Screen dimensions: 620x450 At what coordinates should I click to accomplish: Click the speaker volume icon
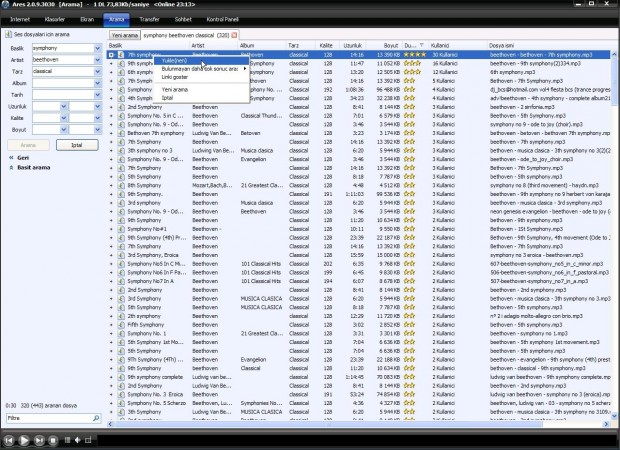pos(78,440)
